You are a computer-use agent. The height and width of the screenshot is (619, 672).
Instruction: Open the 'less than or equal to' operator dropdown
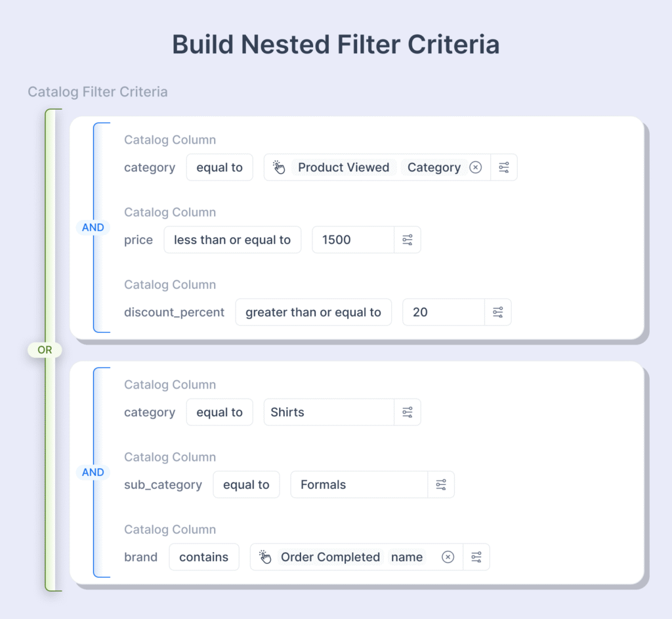coord(232,240)
